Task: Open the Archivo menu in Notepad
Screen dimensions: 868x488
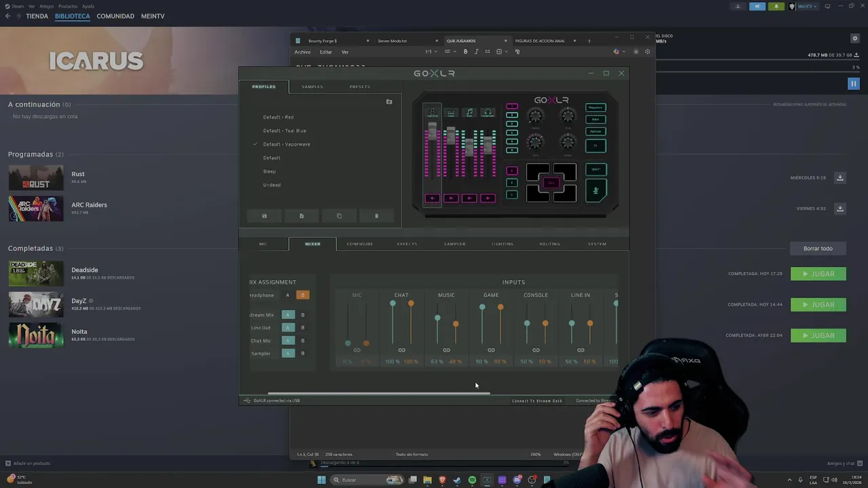Action: point(302,52)
